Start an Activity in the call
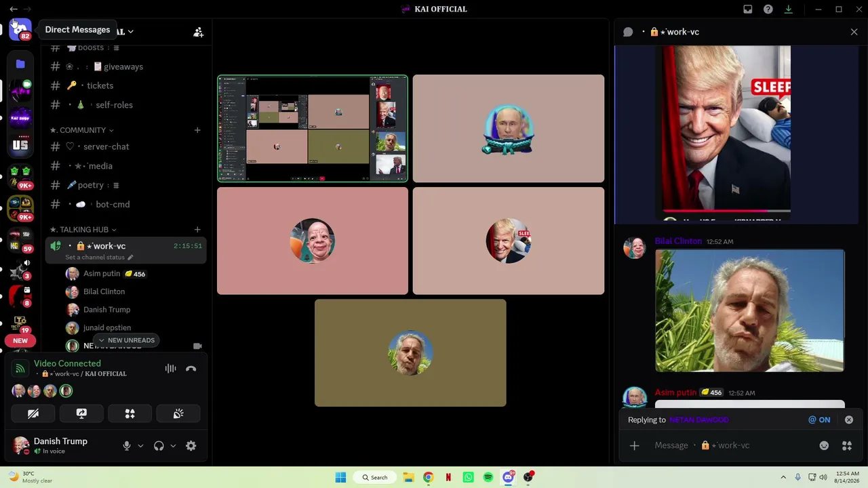The width and height of the screenshot is (868, 488). (x=130, y=413)
